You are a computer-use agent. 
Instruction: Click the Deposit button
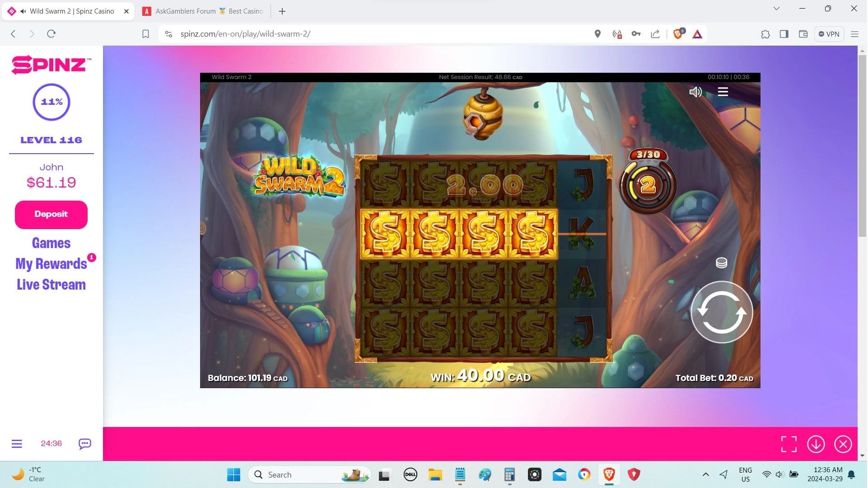[51, 214]
